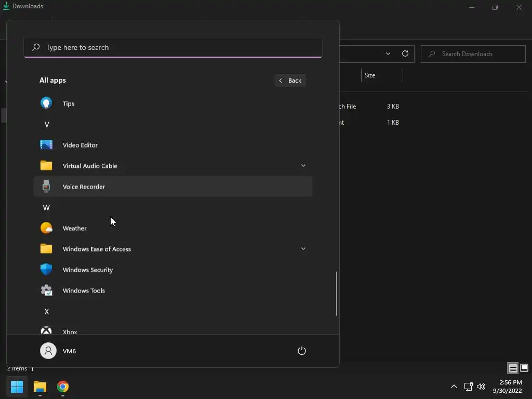Select the Video Editor label text
This screenshot has width=532, height=399.
coord(80,145)
